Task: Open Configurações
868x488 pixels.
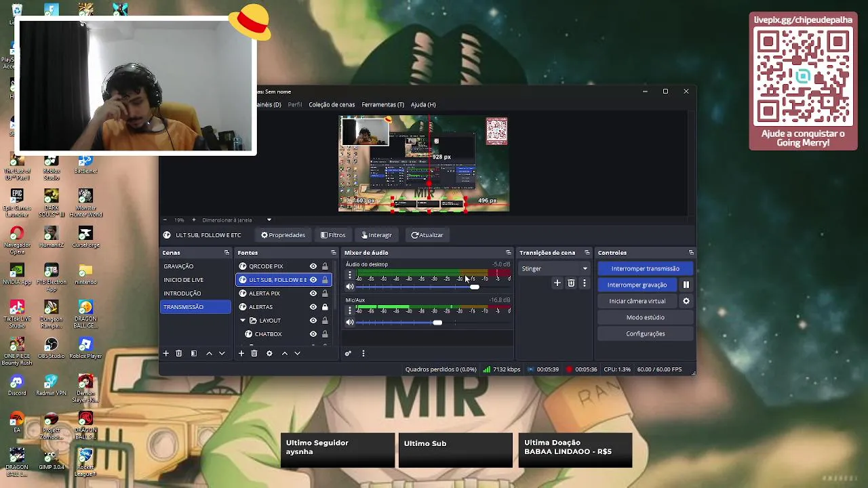Action: pos(645,333)
